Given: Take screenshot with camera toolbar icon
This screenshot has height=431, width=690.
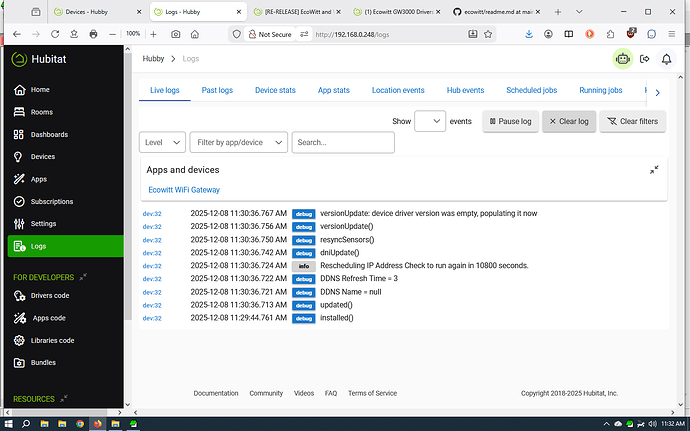Looking at the screenshot, I should tap(176, 34).
